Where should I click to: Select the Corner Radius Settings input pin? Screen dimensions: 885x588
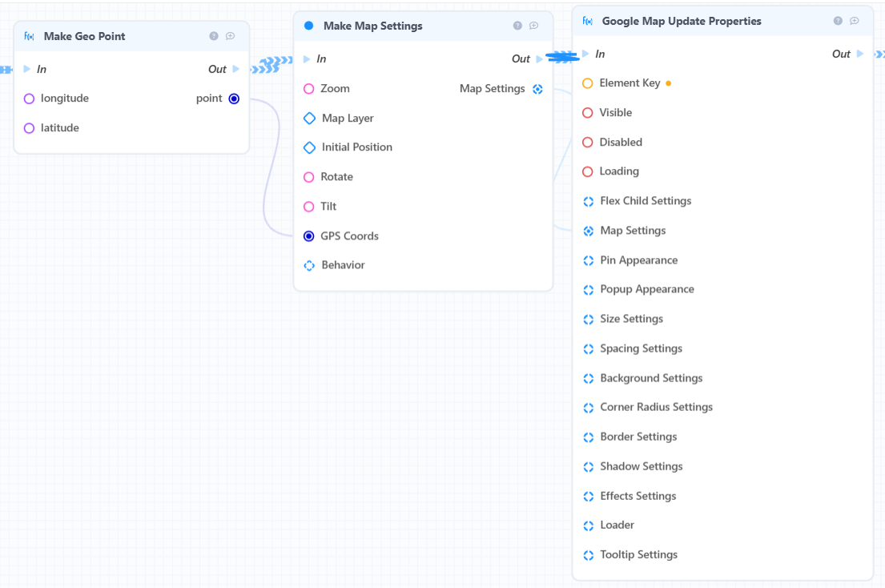588,408
